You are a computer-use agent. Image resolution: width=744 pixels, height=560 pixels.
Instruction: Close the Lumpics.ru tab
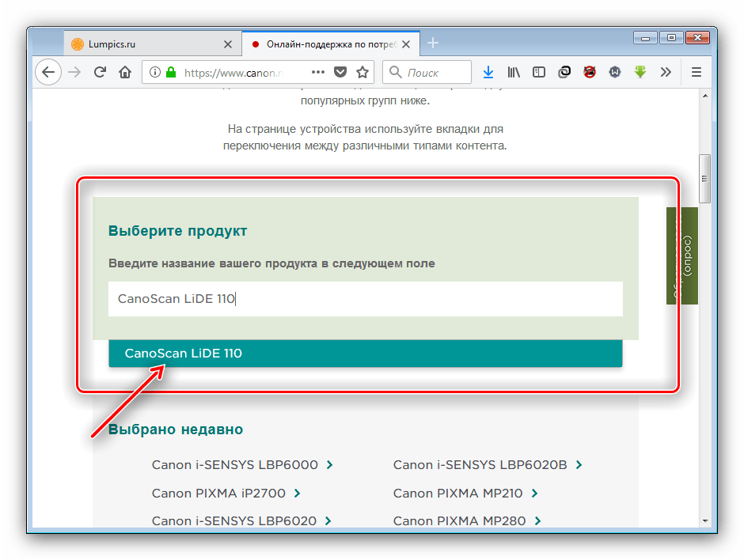point(228,44)
